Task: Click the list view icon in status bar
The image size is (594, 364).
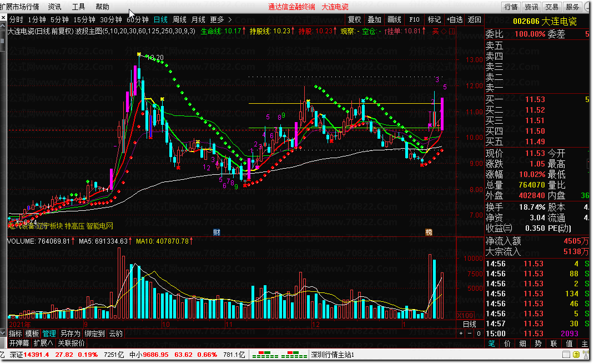Action: (x=566, y=355)
